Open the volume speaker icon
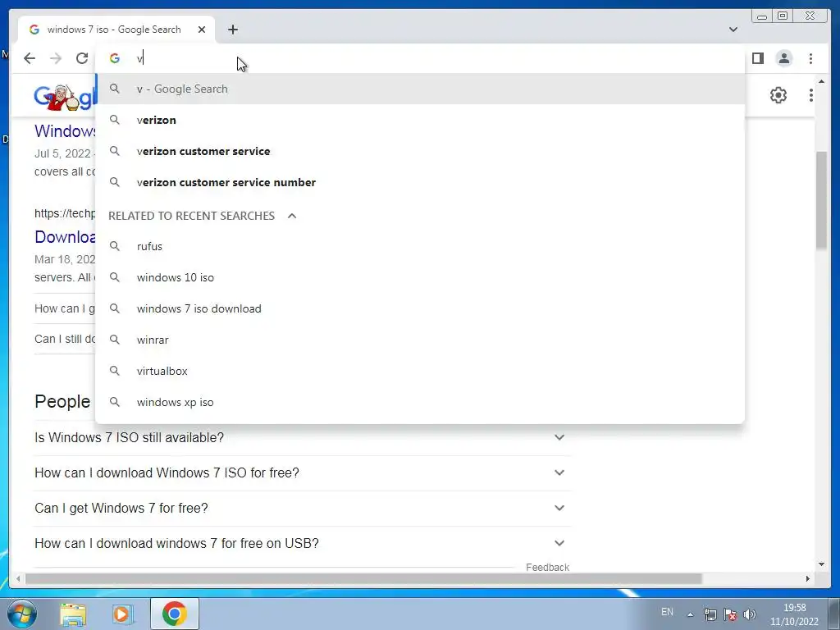This screenshot has height=630, width=840. click(x=750, y=614)
